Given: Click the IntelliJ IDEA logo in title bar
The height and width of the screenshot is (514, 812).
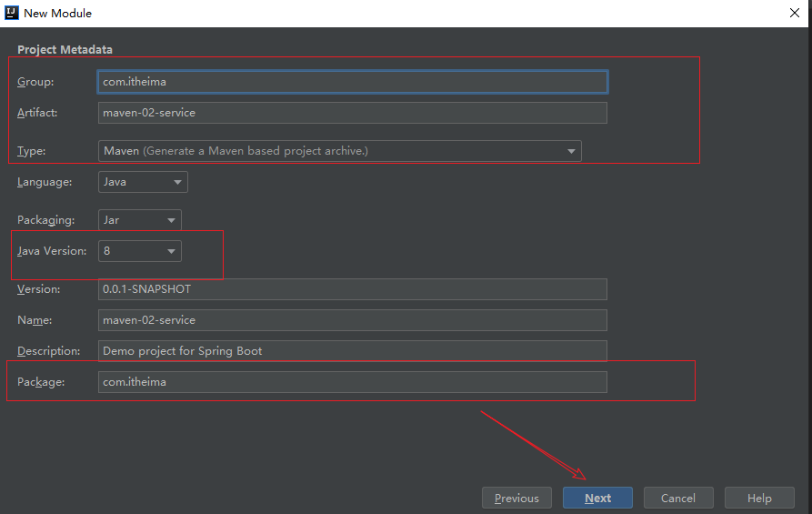Looking at the screenshot, I should 12,13.
